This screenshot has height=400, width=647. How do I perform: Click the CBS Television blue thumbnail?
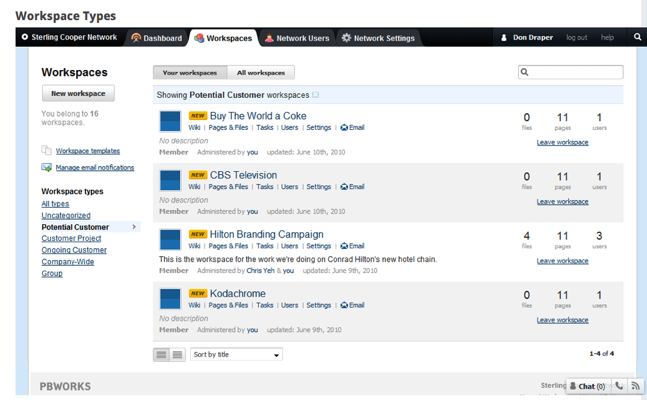coord(170,180)
